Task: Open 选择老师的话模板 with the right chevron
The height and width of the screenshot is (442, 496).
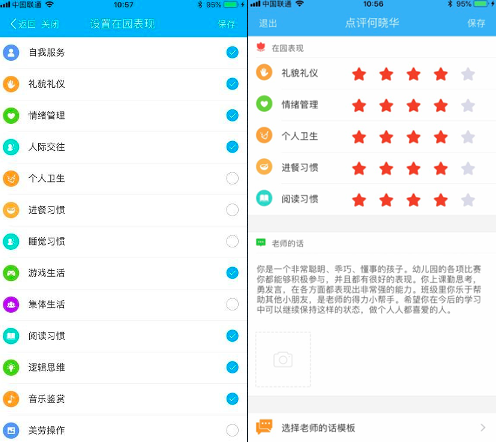Action: point(483,427)
